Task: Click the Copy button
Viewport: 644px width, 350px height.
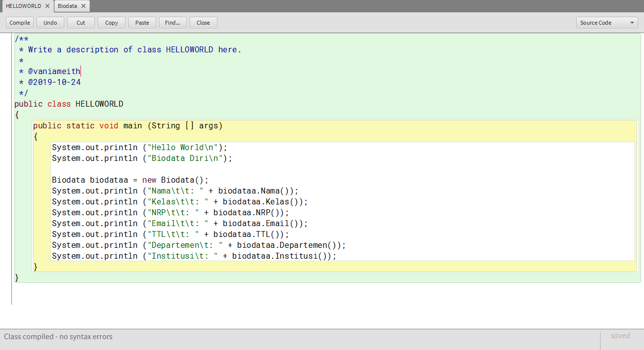Action: [x=112, y=23]
